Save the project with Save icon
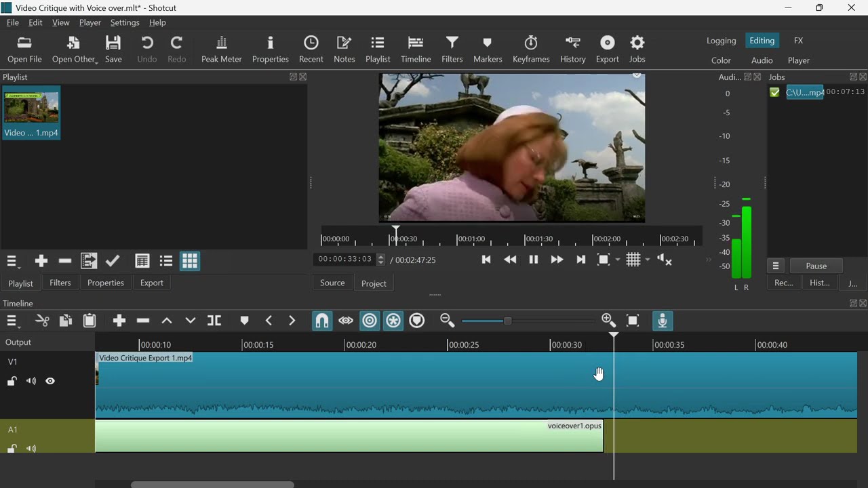Screen dimensions: 868x488 pos(113,49)
